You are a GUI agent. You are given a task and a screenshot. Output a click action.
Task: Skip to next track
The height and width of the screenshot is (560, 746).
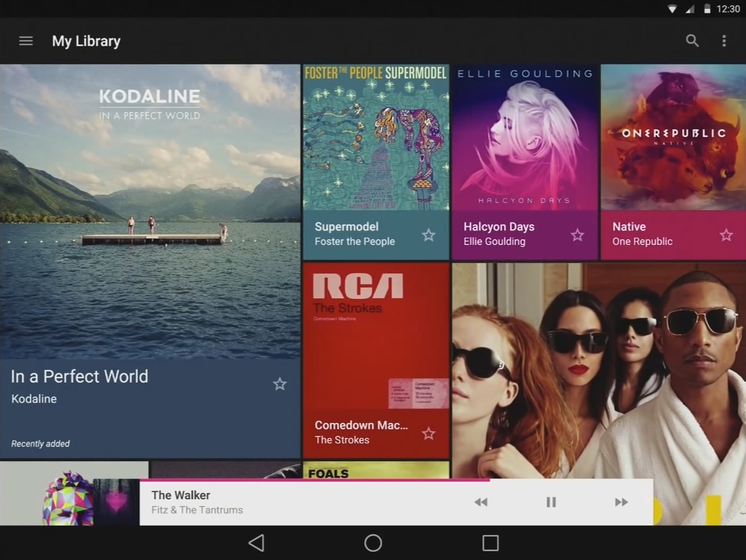click(621, 502)
